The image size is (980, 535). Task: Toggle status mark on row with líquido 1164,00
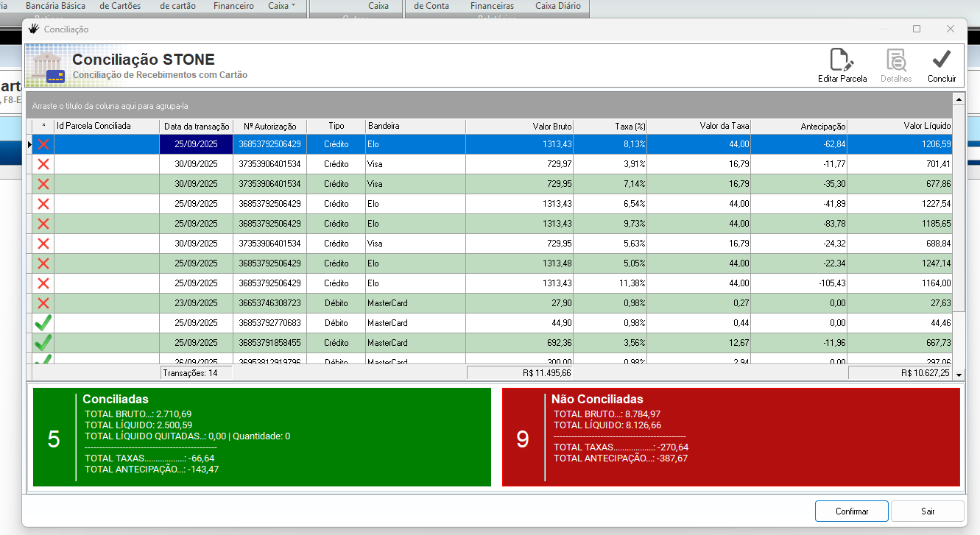pyautogui.click(x=43, y=283)
